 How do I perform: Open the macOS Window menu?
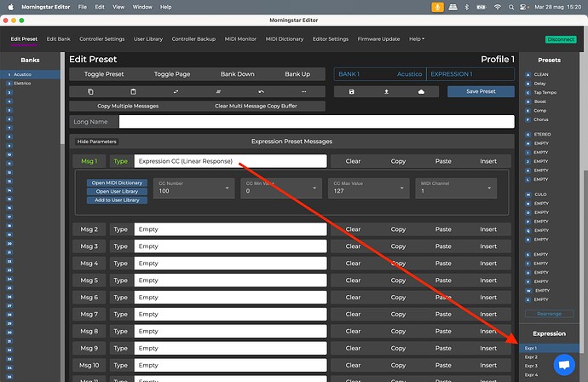142,7
